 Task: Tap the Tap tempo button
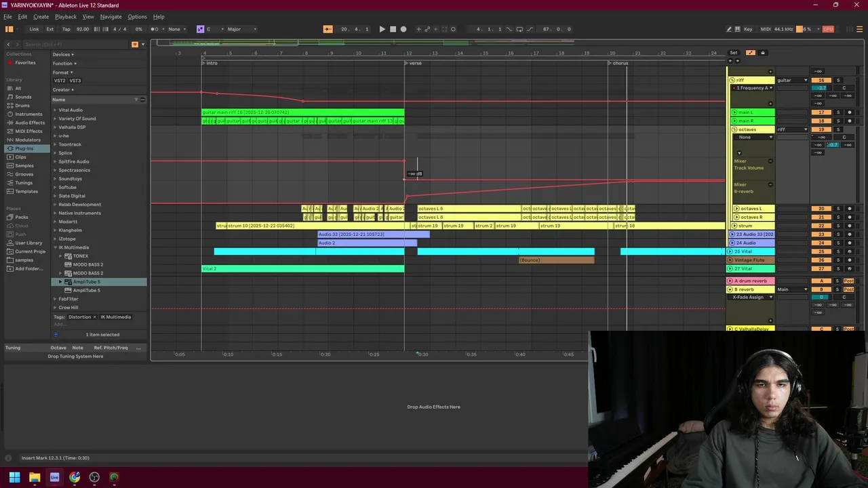(66, 29)
